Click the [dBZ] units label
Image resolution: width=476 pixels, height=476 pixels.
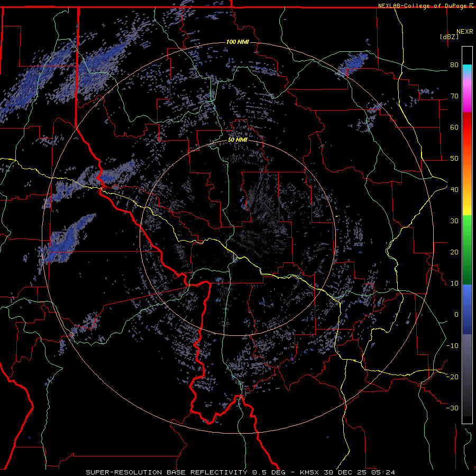(x=449, y=36)
